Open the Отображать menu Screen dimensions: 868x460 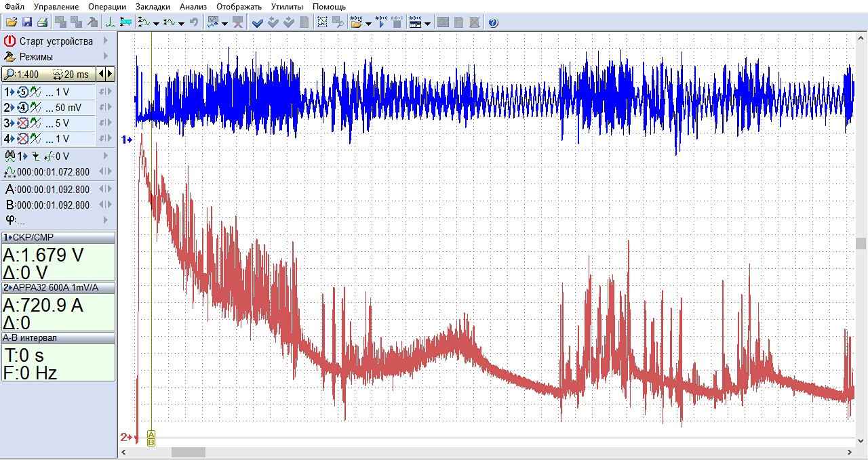click(x=239, y=6)
